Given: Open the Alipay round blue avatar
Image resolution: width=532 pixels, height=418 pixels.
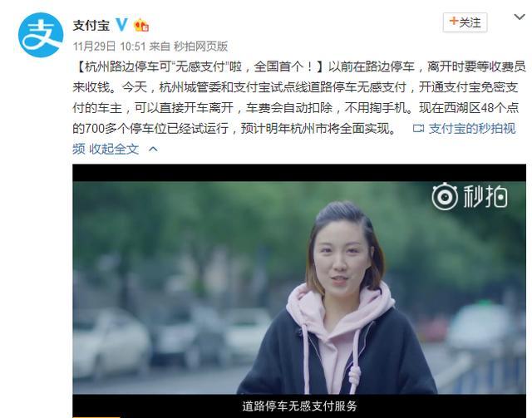Looking at the screenshot, I should coord(41,35).
